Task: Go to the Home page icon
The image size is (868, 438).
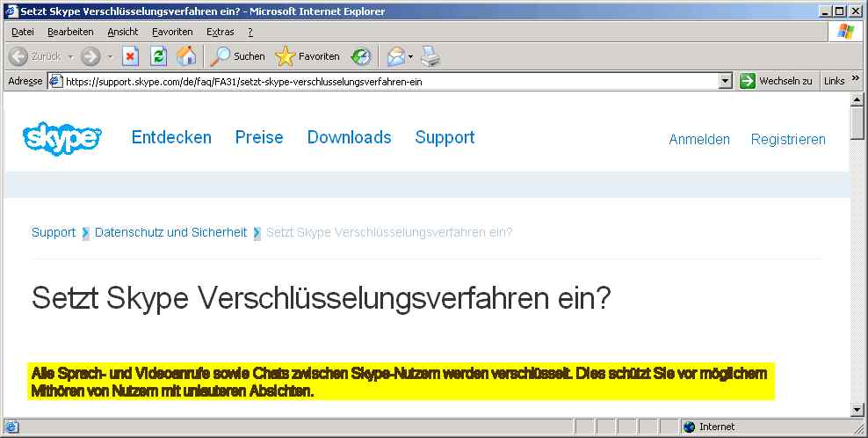Action: click(186, 56)
